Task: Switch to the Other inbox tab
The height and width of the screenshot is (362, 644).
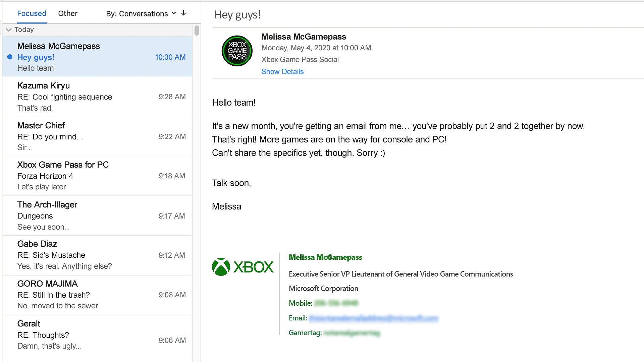Action: click(x=68, y=13)
